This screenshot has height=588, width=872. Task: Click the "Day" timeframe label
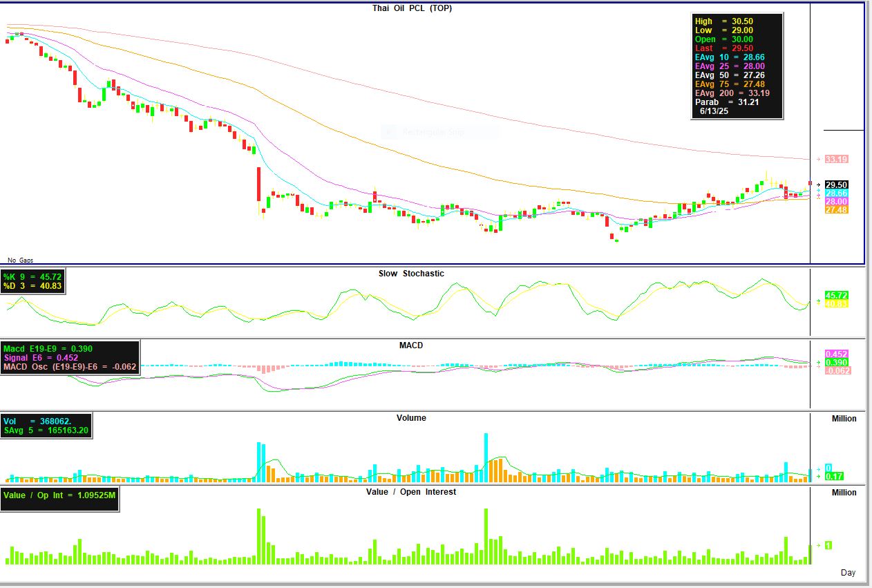tap(848, 573)
